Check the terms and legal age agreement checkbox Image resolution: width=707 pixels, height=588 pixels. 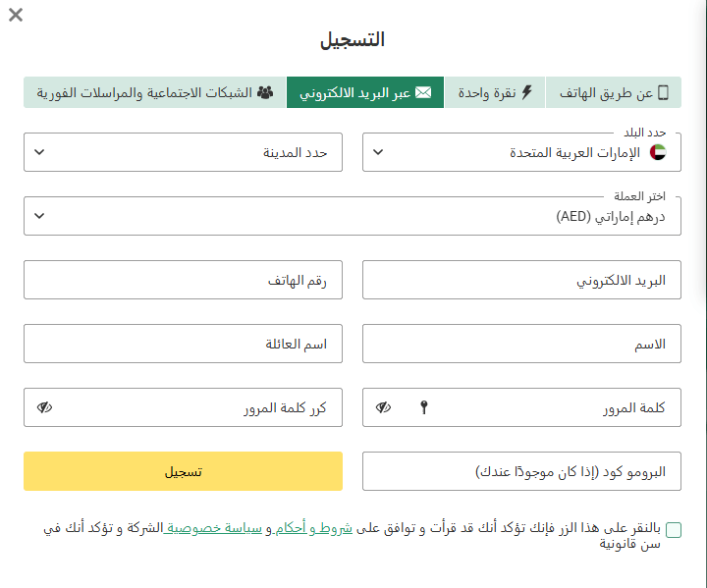point(674,530)
